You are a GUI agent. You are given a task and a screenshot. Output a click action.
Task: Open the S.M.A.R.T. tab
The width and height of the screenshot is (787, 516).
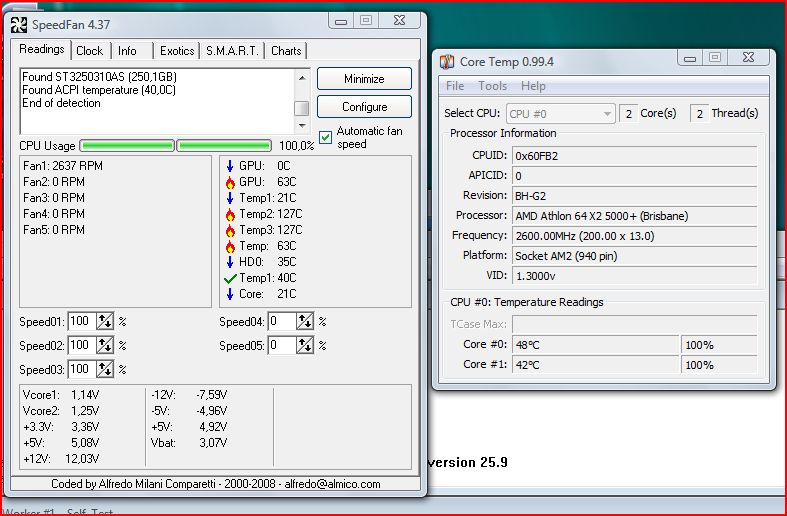point(232,51)
